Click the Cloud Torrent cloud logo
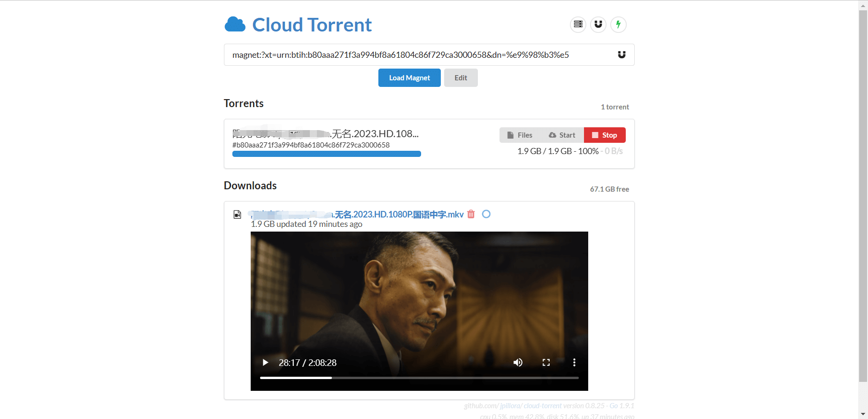 235,24
